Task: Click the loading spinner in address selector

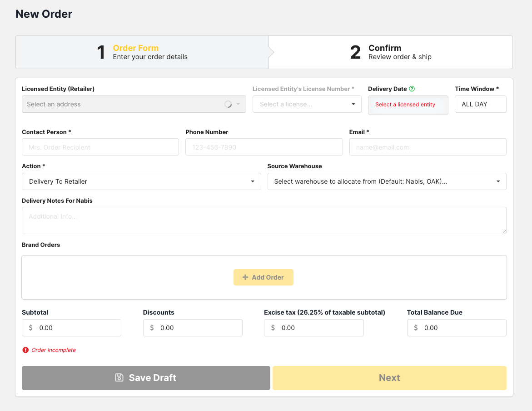Action: coord(228,104)
